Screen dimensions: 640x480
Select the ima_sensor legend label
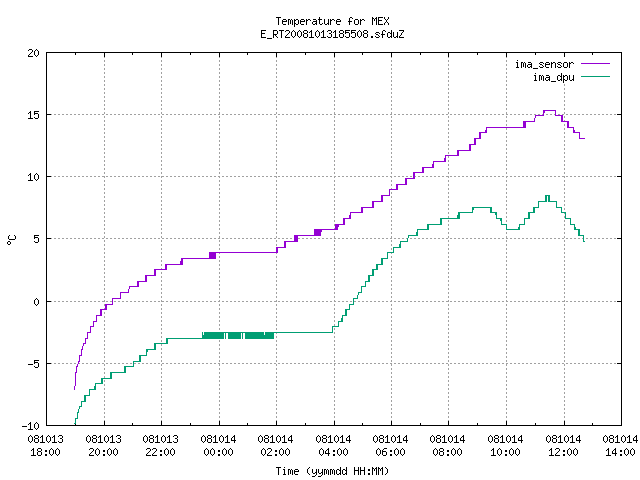coord(544,64)
